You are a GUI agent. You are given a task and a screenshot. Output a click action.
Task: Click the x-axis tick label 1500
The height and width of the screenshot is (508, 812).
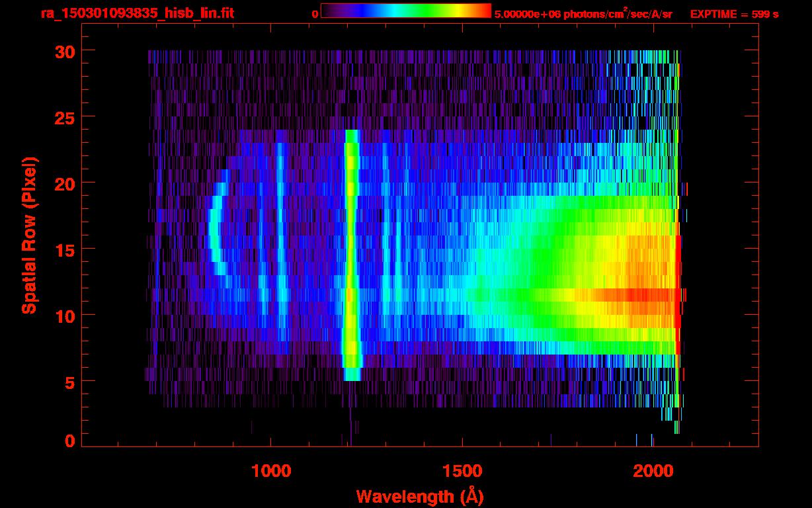462,471
